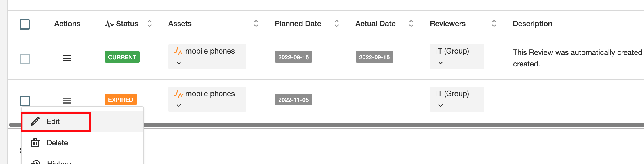Click the EXPIRED status badge

coord(121,100)
